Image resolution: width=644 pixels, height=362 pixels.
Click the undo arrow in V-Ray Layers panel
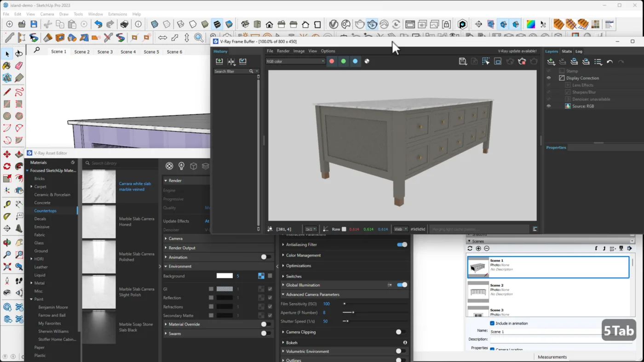point(609,62)
